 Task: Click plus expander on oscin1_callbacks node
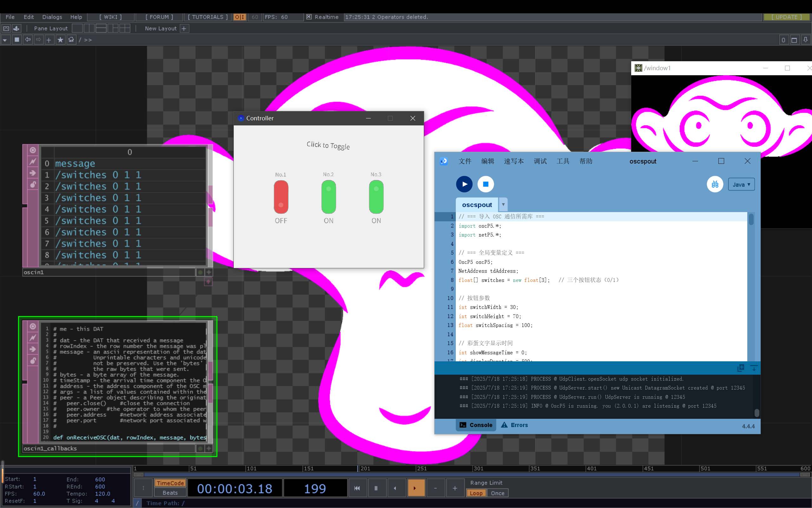point(209,448)
